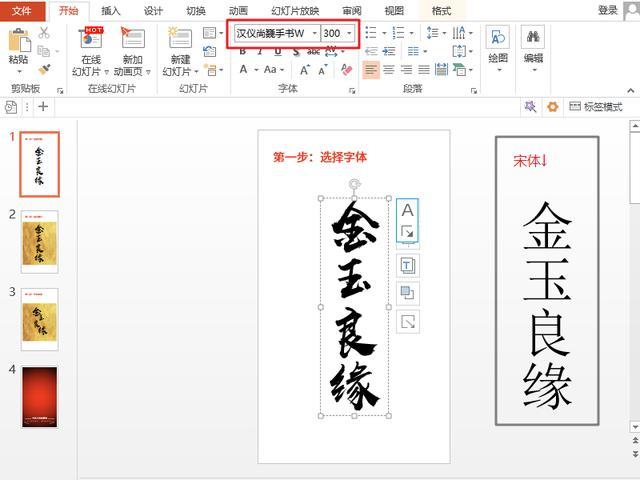This screenshot has width=640, height=480.
Task: Toggle Underline formatting
Action: [278, 51]
